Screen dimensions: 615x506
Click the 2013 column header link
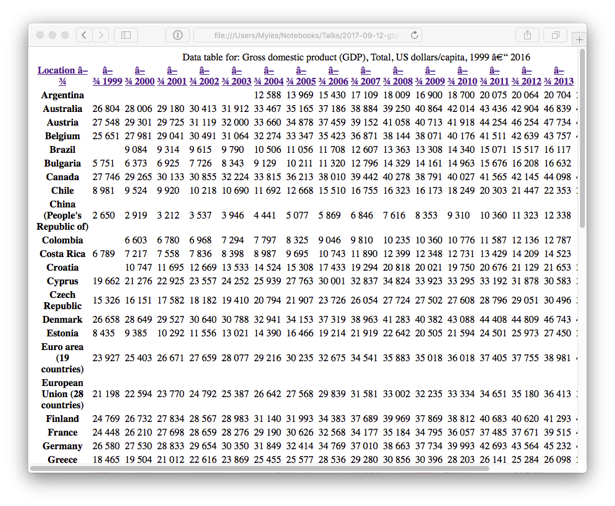[x=558, y=81]
